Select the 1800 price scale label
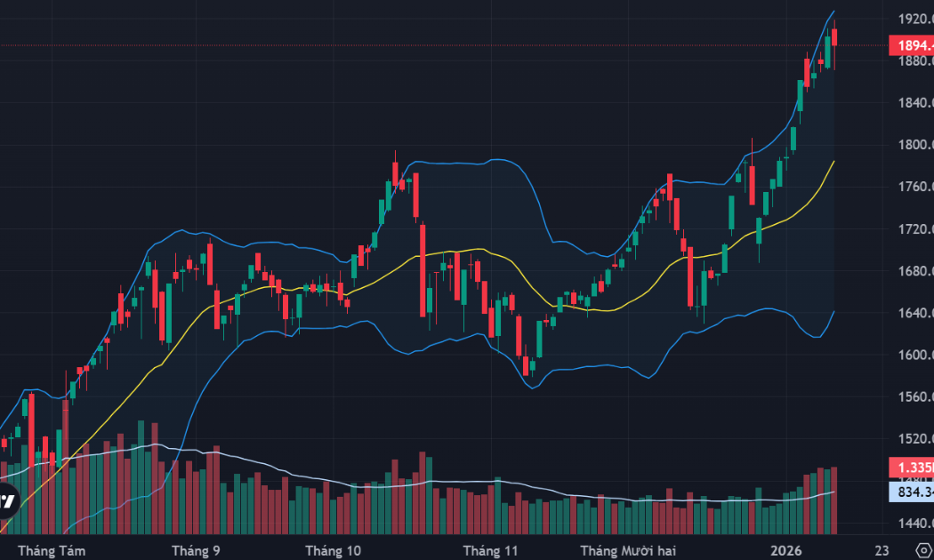This screenshot has width=934, height=560. pos(914,145)
